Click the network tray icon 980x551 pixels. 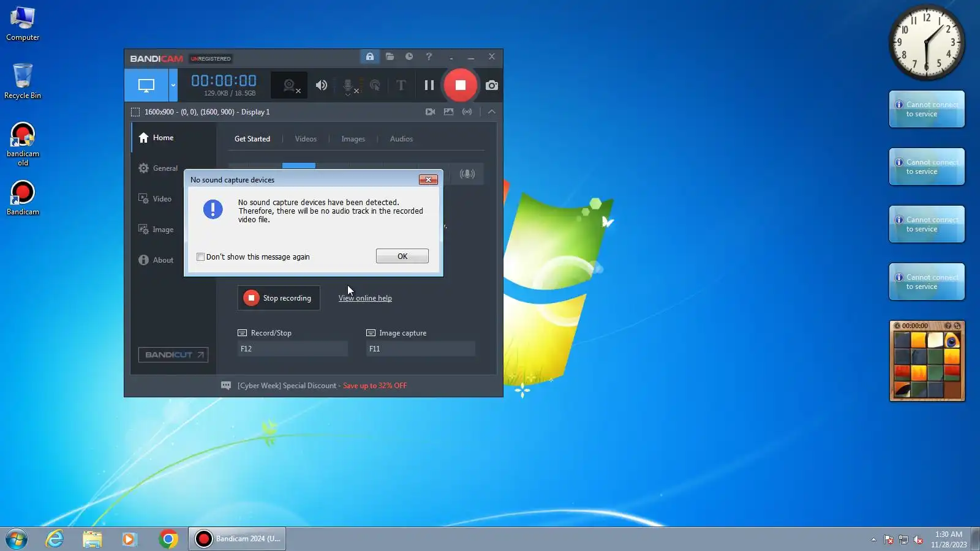point(903,539)
